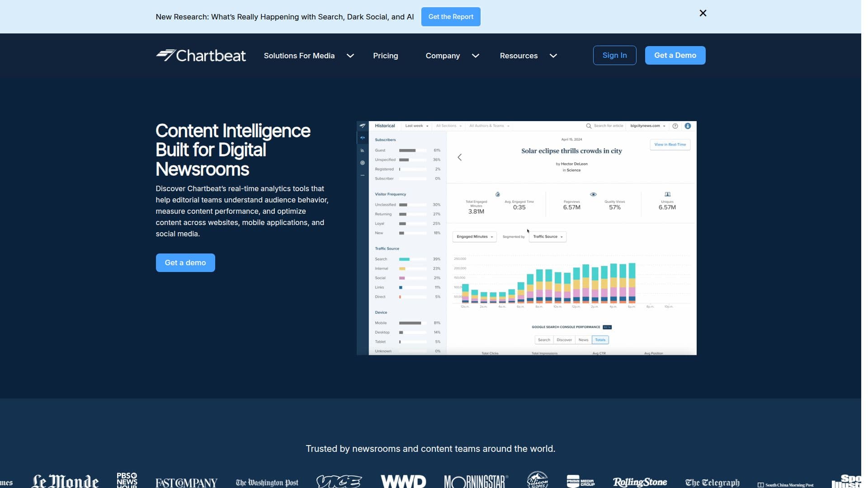This screenshot has width=868, height=488.
Task: Click the Google Search Console Performance label
Action: click(x=566, y=327)
